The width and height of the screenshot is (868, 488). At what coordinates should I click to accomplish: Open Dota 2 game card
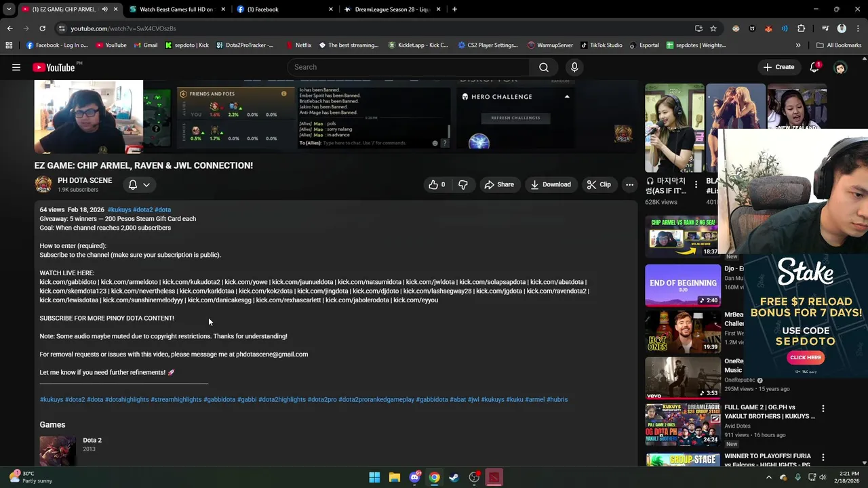(x=71, y=450)
